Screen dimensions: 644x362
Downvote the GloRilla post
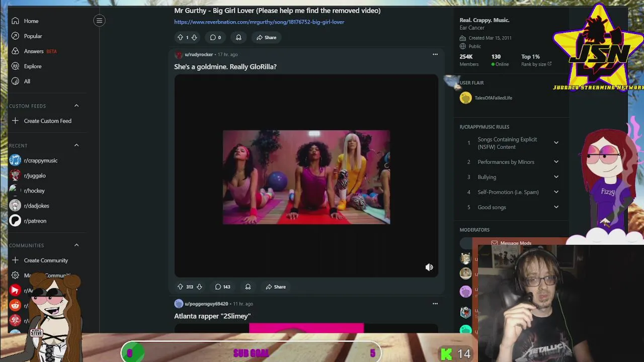(x=199, y=287)
